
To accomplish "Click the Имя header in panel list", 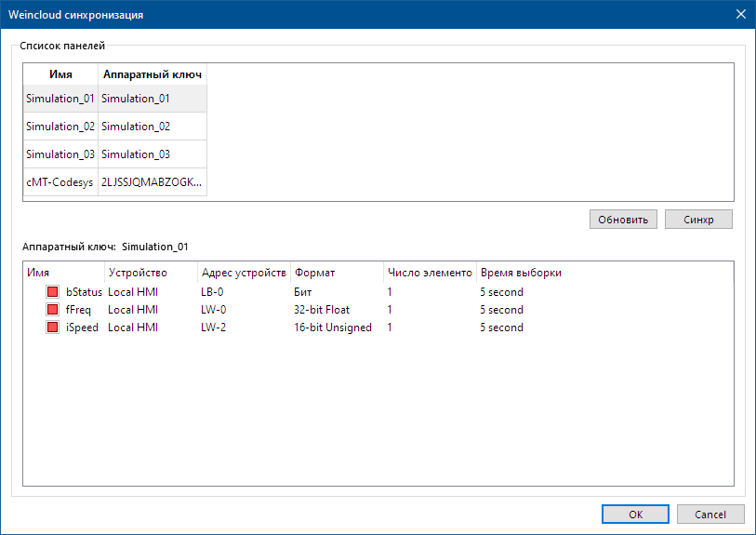I will (60, 74).
